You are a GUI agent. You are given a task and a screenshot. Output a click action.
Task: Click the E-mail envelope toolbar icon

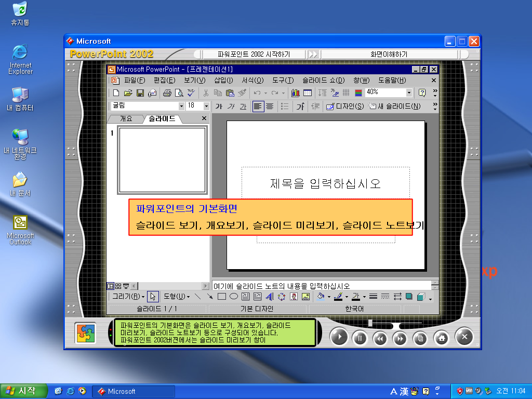(x=152, y=92)
